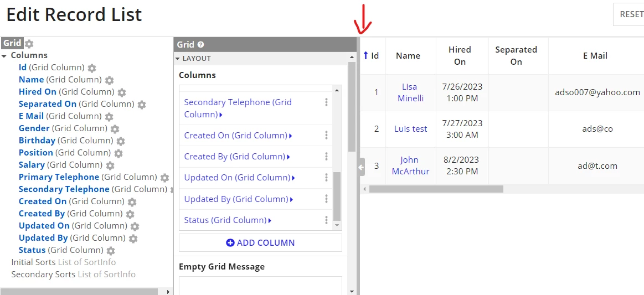644x295 pixels.
Task: Click the Hired On column header
Action: coord(460,55)
